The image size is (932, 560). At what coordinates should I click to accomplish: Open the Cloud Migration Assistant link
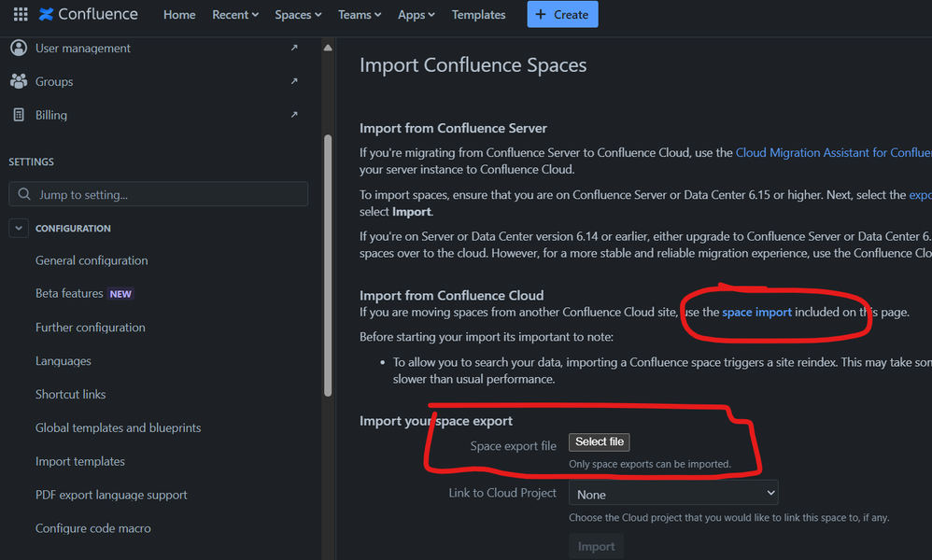click(830, 152)
